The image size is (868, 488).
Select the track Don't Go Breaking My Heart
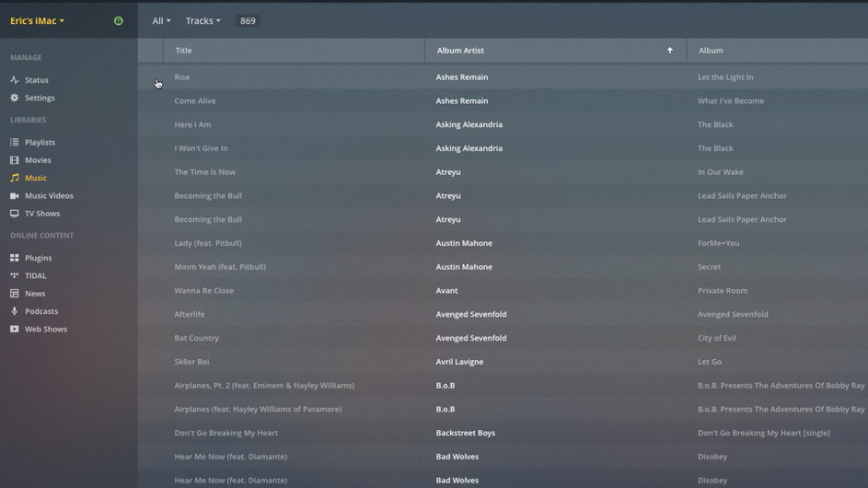pyautogui.click(x=226, y=433)
